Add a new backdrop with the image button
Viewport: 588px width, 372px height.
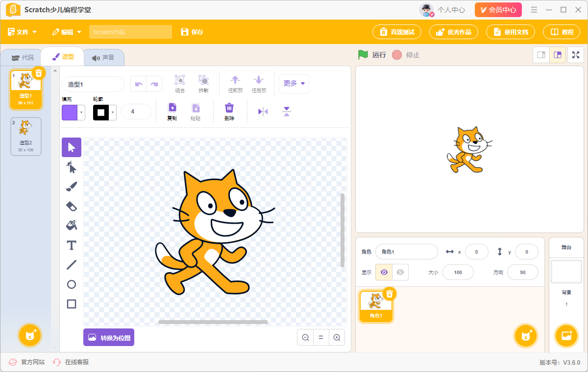(566, 335)
